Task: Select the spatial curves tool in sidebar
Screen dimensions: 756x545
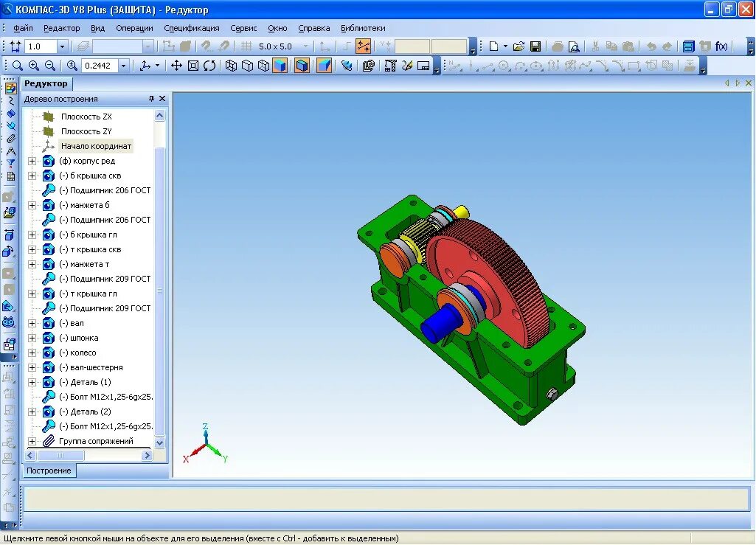Action: click(10, 101)
